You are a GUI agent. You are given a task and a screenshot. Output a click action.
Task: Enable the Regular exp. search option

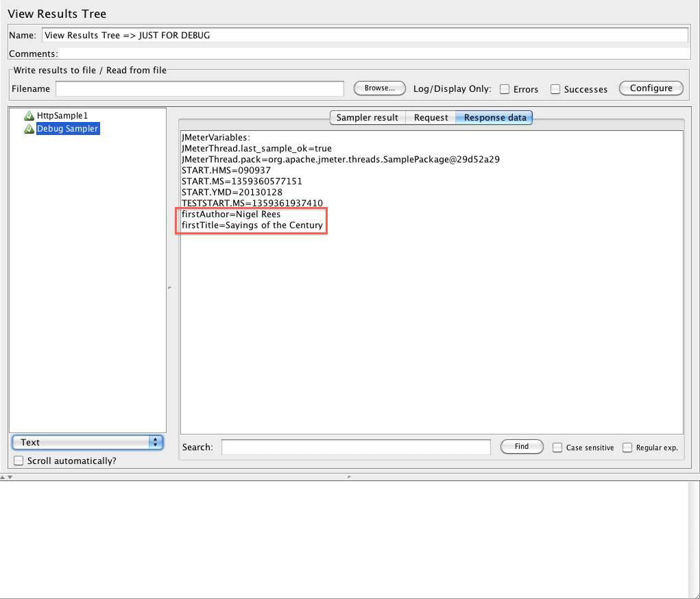[x=627, y=447]
